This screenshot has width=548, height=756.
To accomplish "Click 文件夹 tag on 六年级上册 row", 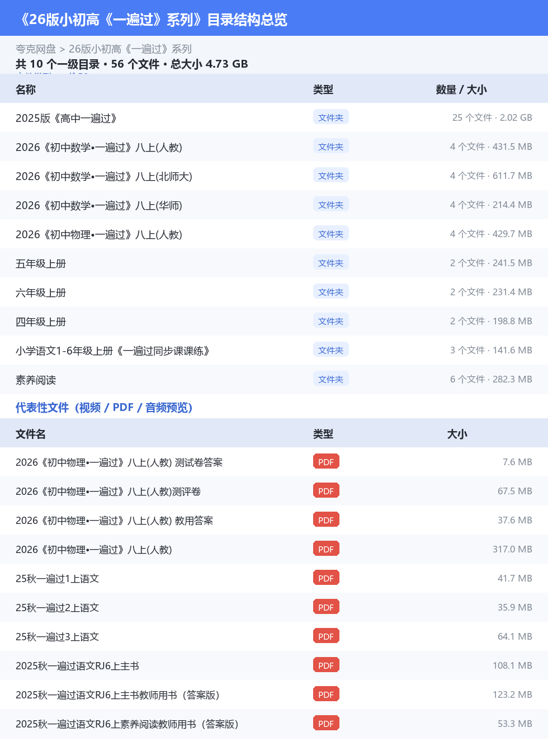I will coord(331,291).
